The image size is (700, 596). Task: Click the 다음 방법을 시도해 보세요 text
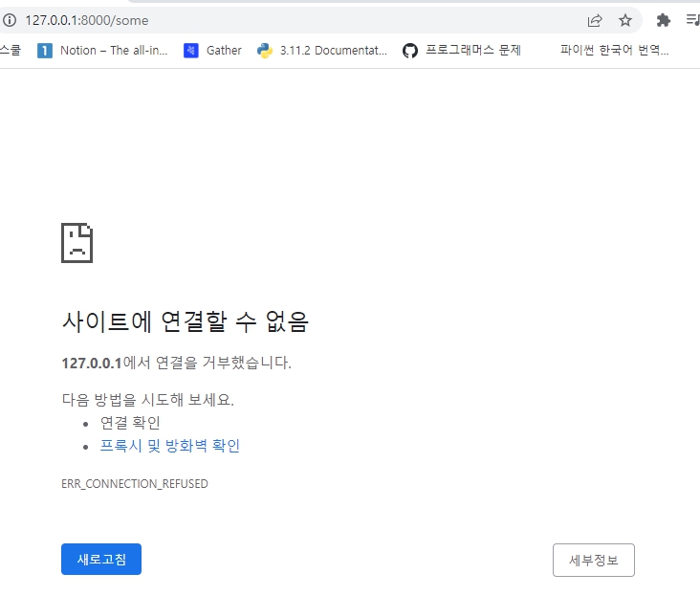tap(148, 399)
